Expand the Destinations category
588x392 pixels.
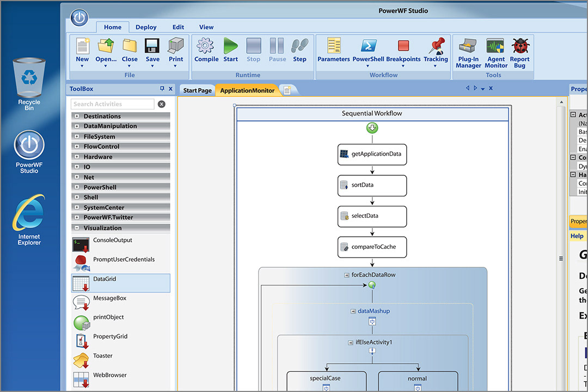[x=77, y=117]
